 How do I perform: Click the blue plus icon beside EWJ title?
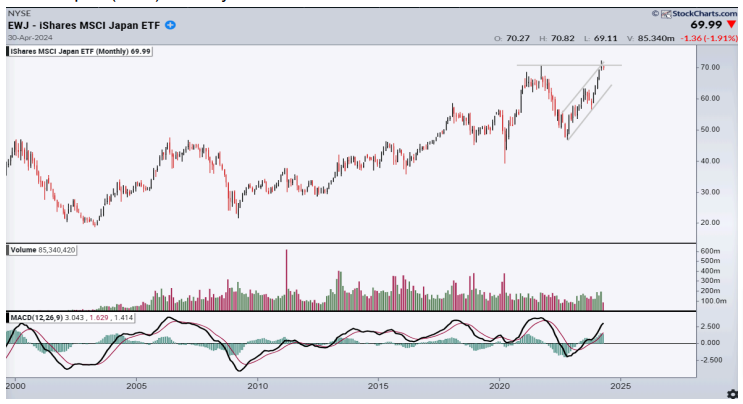170,25
